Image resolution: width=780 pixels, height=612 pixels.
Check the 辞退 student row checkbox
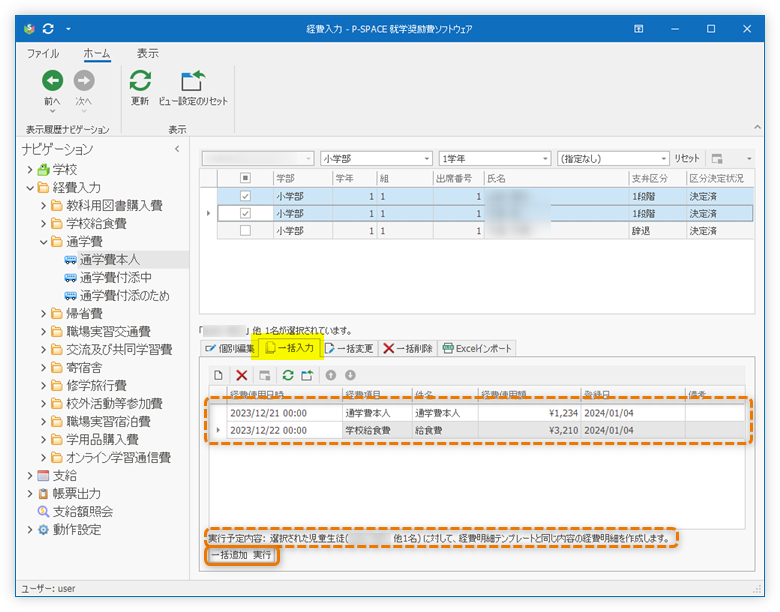[245, 231]
